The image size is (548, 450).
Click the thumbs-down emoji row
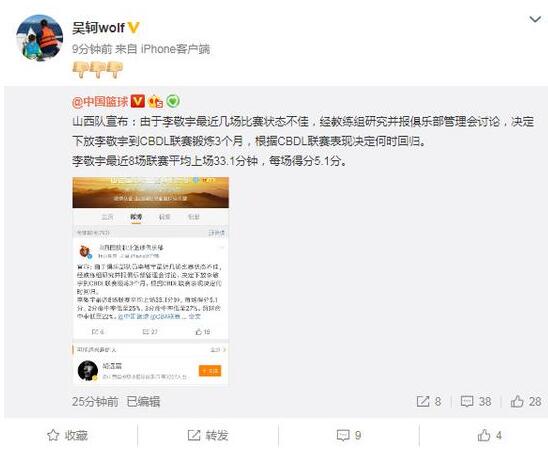click(x=98, y=70)
